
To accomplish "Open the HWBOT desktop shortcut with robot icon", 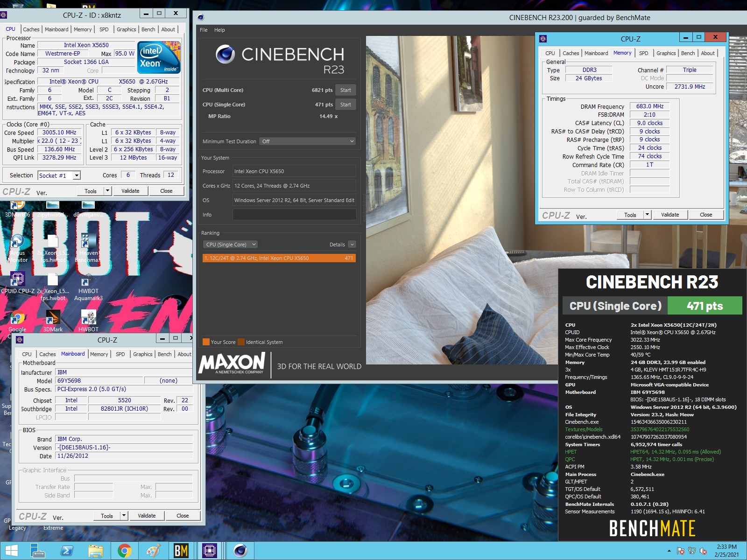I will (x=88, y=322).
